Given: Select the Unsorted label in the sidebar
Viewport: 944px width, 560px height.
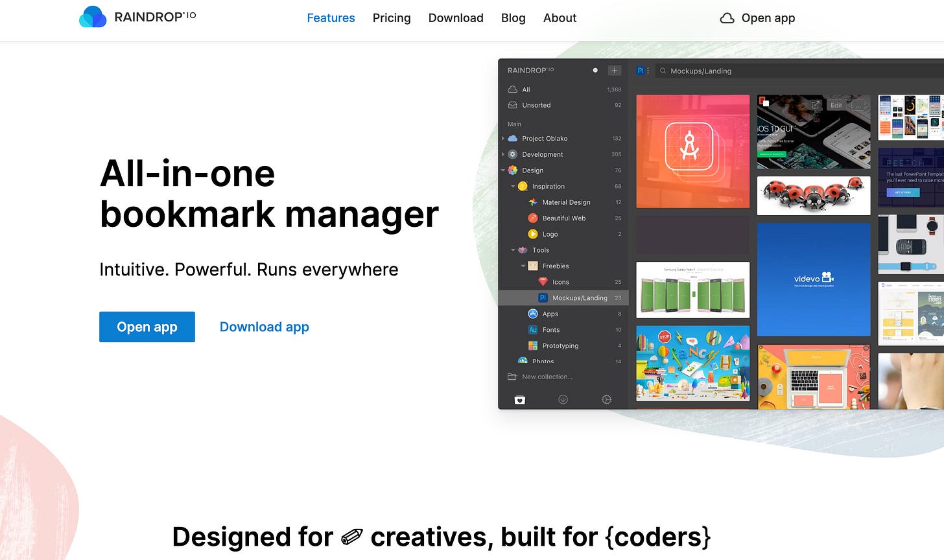Looking at the screenshot, I should (x=536, y=105).
